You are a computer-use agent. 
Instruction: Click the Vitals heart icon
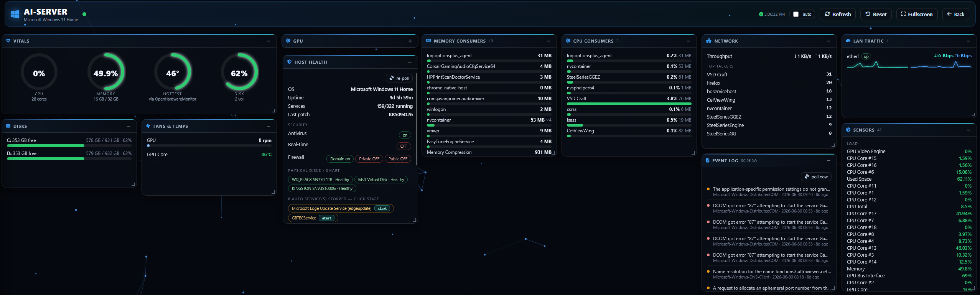(x=8, y=41)
